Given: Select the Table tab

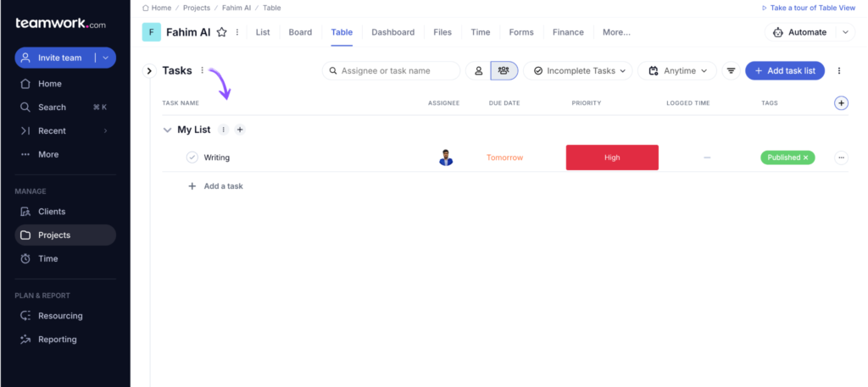Looking at the screenshot, I should point(342,32).
